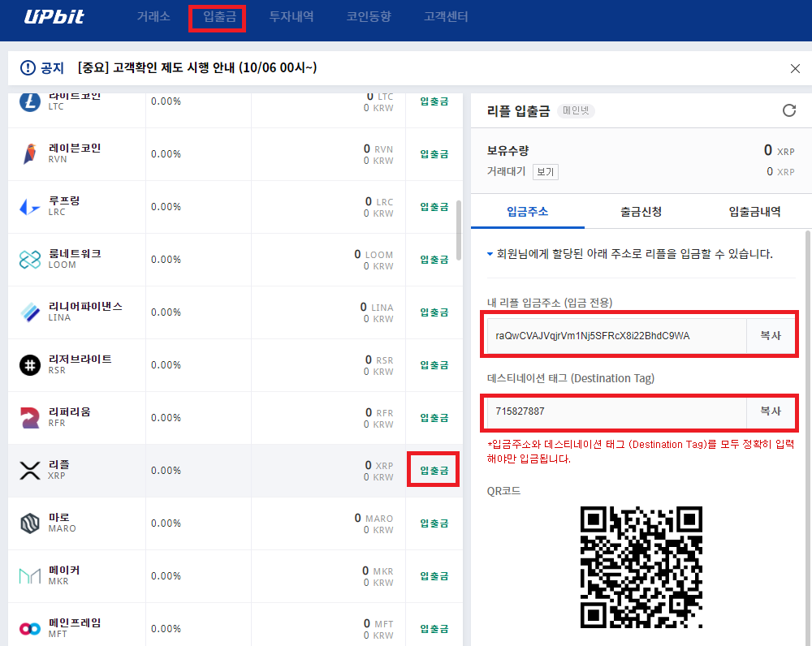This screenshot has width=812, height=646.
Task: Open the important customer verification notice
Action: tap(197, 68)
